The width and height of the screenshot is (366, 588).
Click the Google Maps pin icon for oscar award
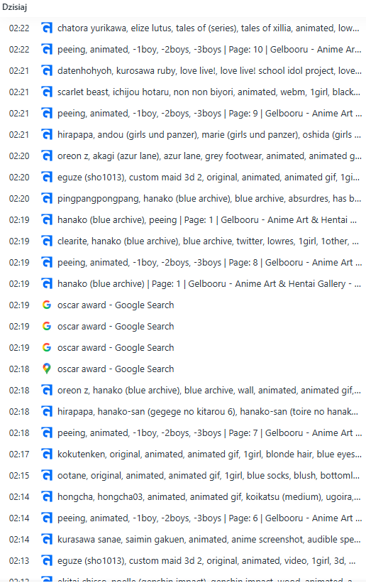pyautogui.click(x=46, y=369)
